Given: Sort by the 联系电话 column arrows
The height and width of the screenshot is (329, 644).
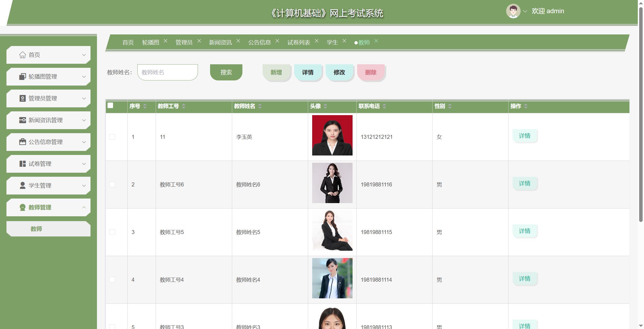Looking at the screenshot, I should point(384,106).
